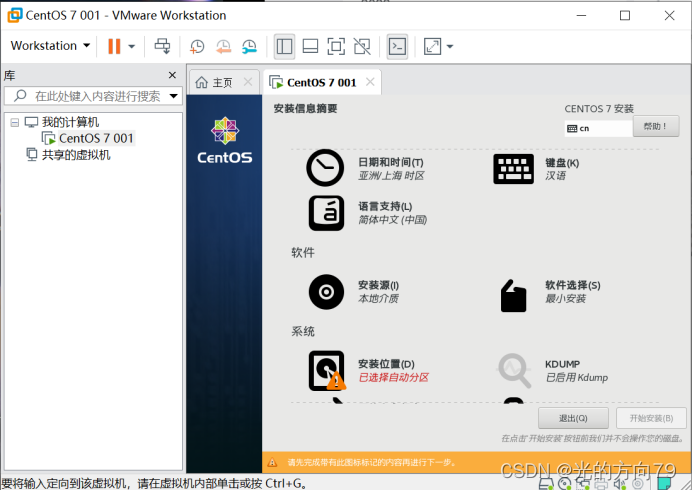Open the 语言支持 language icon
Viewport: 692px width, 490px height.
click(x=326, y=213)
